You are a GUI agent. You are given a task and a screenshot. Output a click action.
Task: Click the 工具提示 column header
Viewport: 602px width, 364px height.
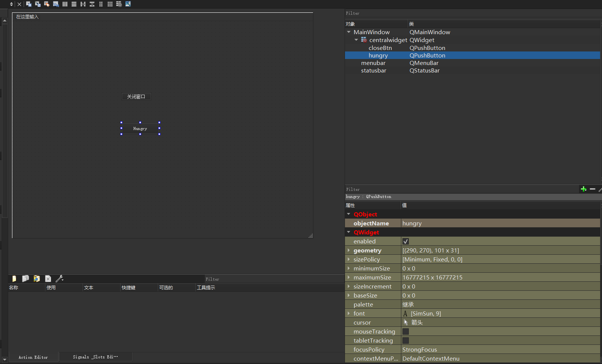pyautogui.click(x=269, y=287)
